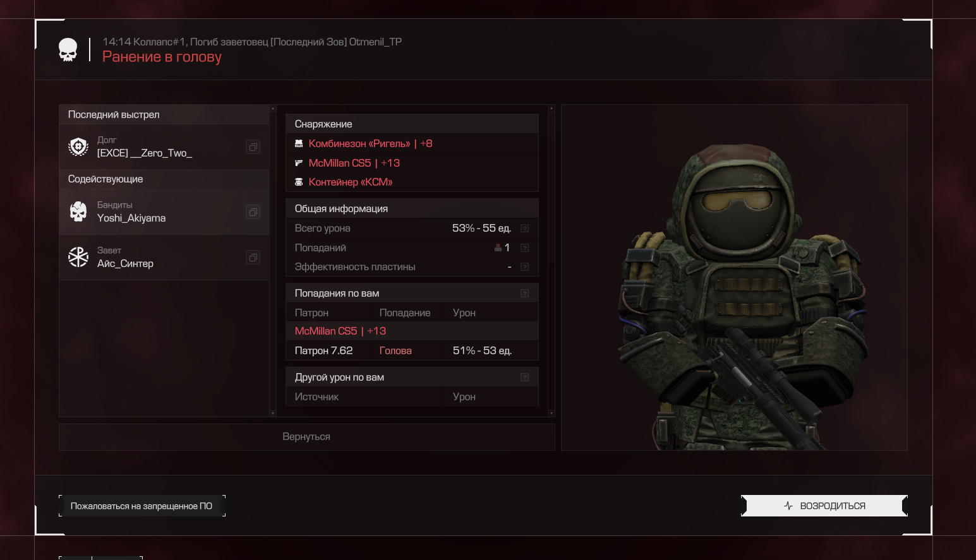Click the Бандиты skull faction emblem
This screenshot has width=976, height=560.
click(x=78, y=212)
